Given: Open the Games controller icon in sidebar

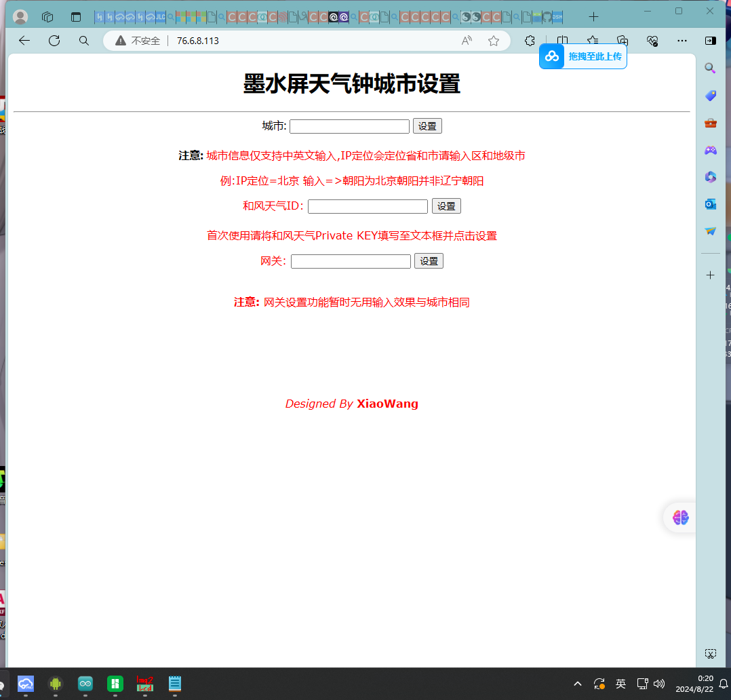Looking at the screenshot, I should (x=710, y=150).
